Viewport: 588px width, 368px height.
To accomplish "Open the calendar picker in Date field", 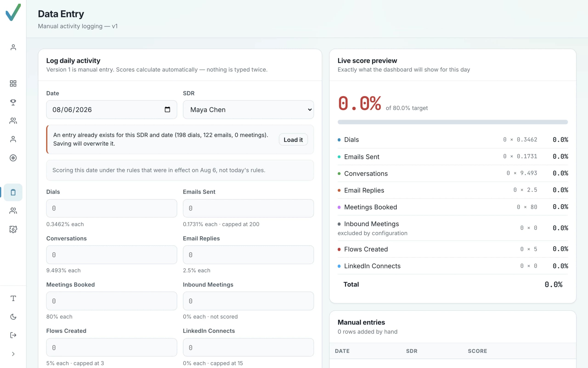I will pos(167,109).
